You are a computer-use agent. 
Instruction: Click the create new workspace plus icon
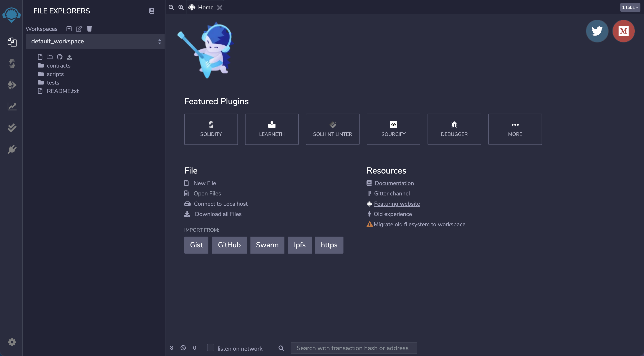point(69,29)
